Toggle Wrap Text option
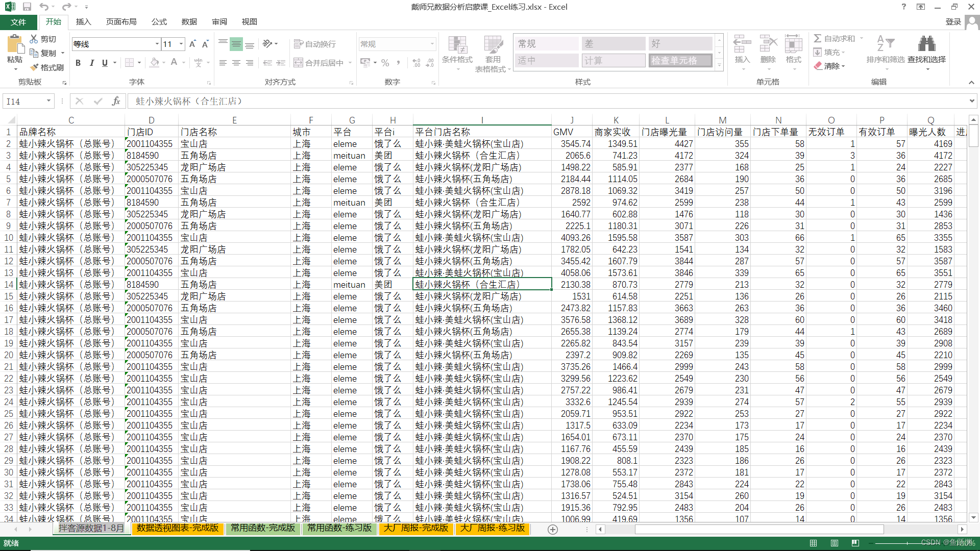Viewport: 980px width, 551px height. (315, 44)
